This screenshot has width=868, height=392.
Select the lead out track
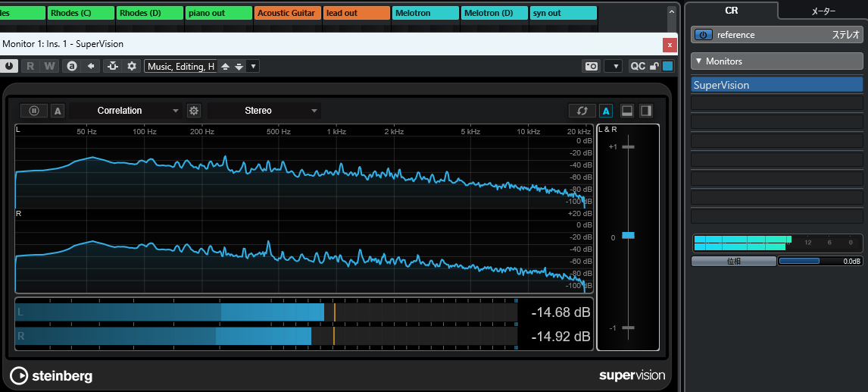(357, 13)
